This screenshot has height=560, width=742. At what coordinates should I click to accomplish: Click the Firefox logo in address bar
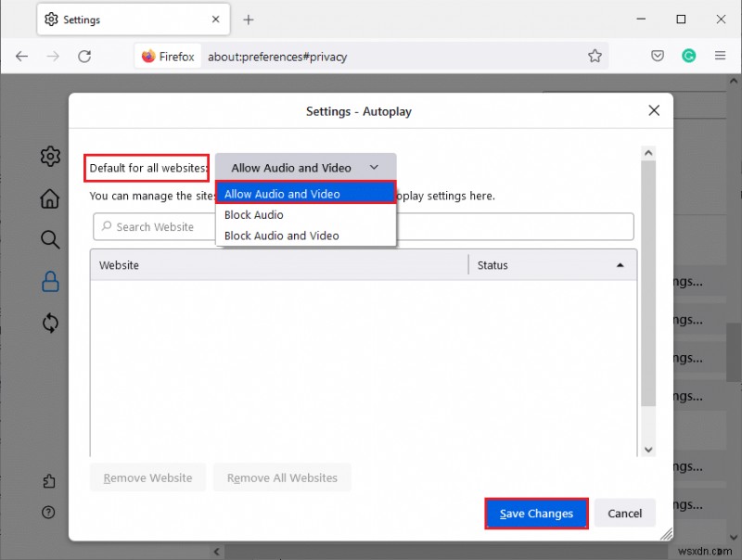click(x=149, y=56)
